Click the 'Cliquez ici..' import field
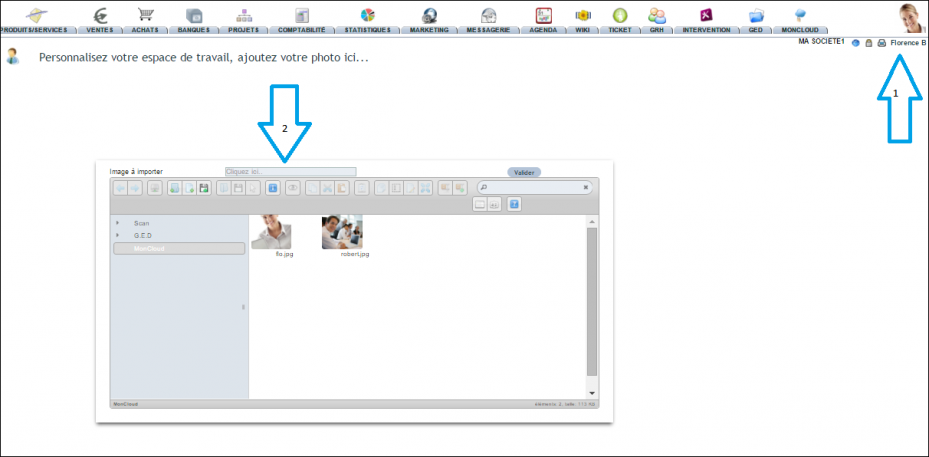This screenshot has width=929, height=457. (290, 171)
